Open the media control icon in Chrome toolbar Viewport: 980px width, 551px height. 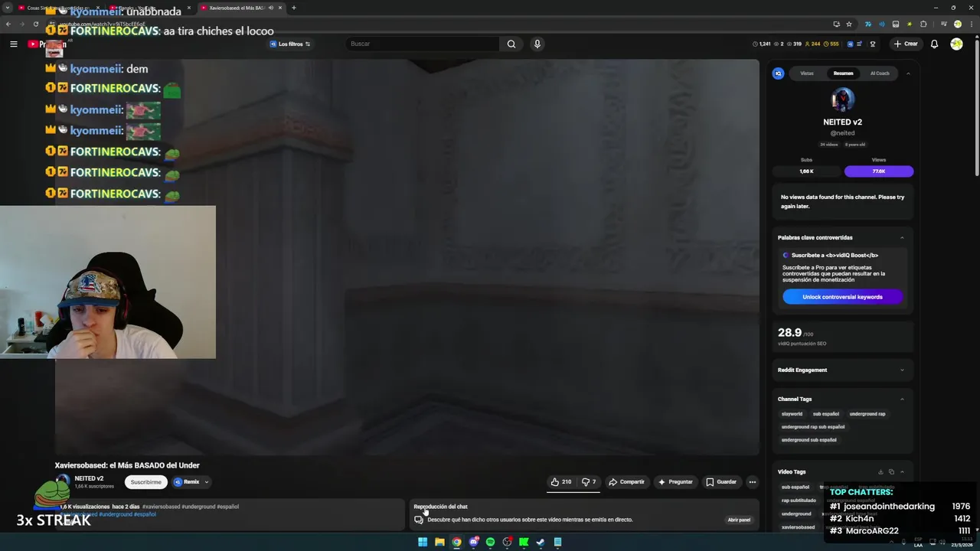943,24
